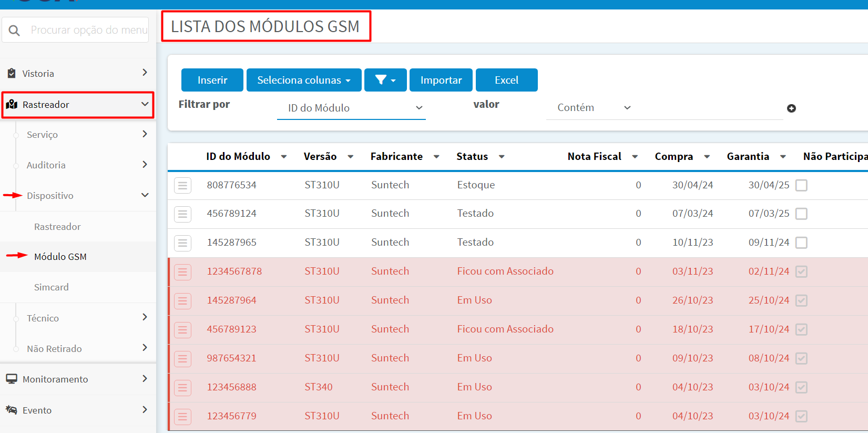Click the ST340 version cell
Viewport: 868px width, 433px height.
319,387
